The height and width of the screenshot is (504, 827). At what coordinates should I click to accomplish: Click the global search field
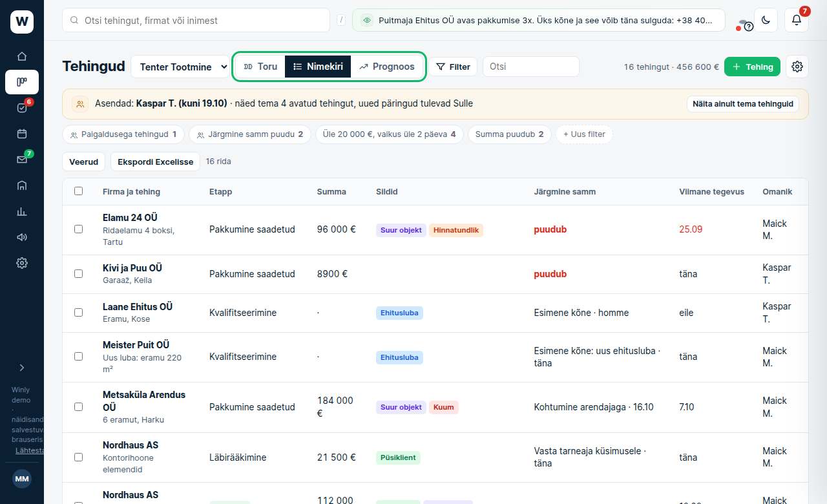(x=196, y=21)
